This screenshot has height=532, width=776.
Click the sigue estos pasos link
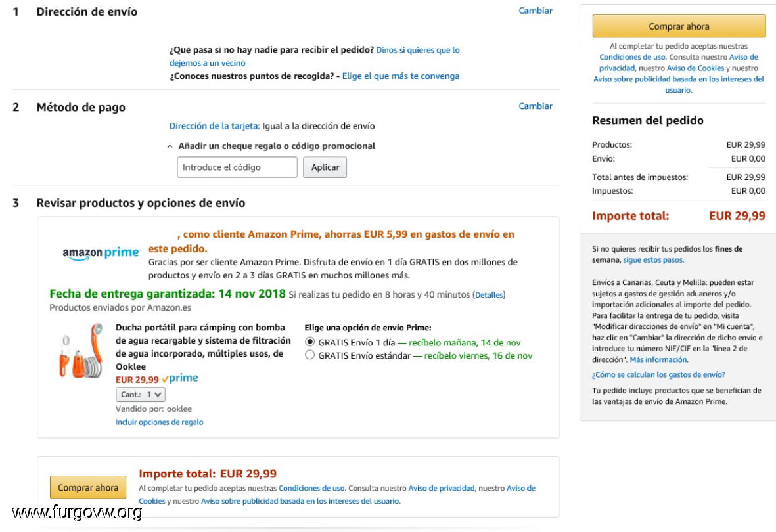(x=653, y=260)
